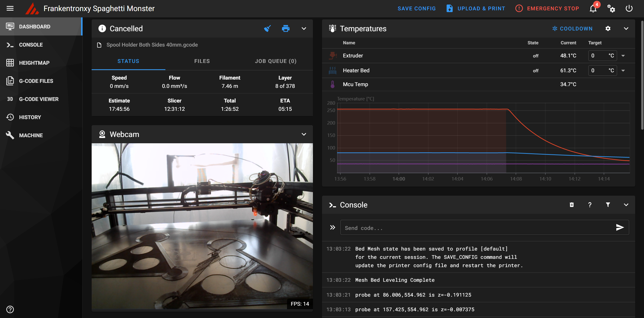Collapse the Temperatures panel
This screenshot has height=318, width=644.
626,28
